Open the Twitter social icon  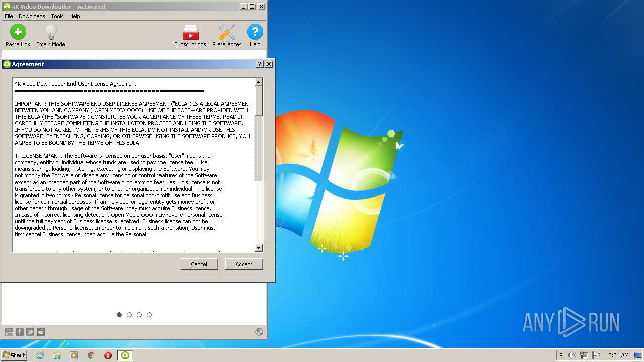(x=30, y=331)
